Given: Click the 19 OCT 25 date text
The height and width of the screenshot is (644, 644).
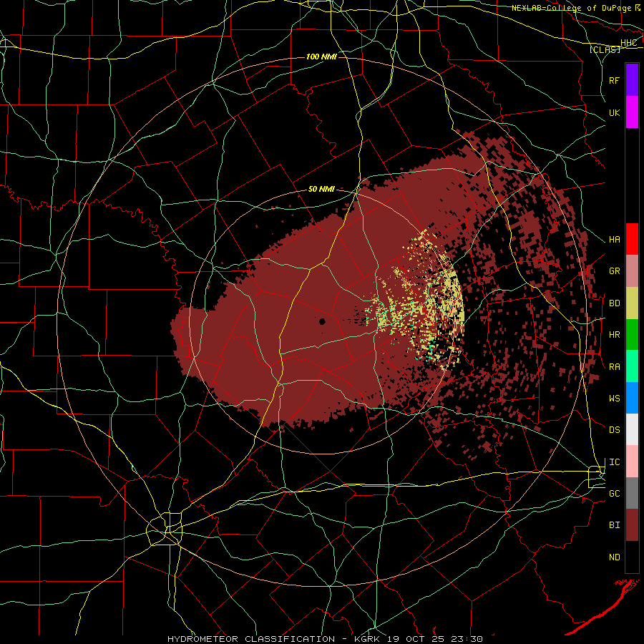Looking at the screenshot, I should pyautogui.click(x=415, y=639).
